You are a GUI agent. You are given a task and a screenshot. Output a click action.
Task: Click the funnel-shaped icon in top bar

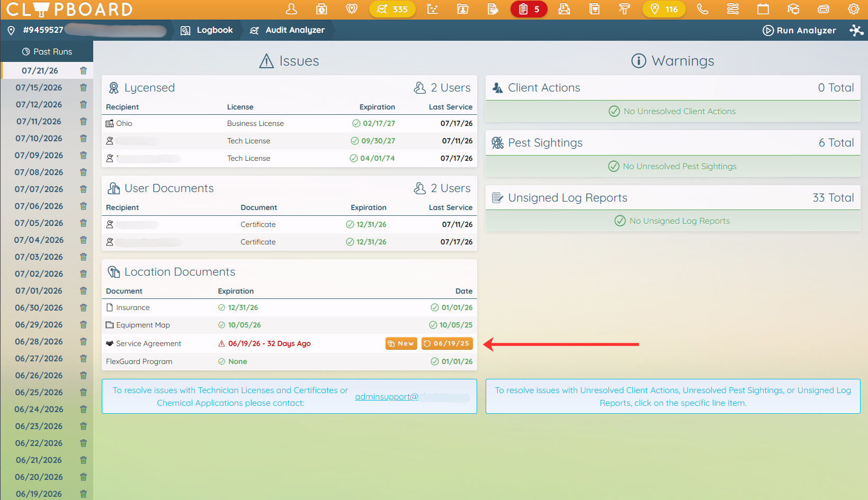pos(625,9)
